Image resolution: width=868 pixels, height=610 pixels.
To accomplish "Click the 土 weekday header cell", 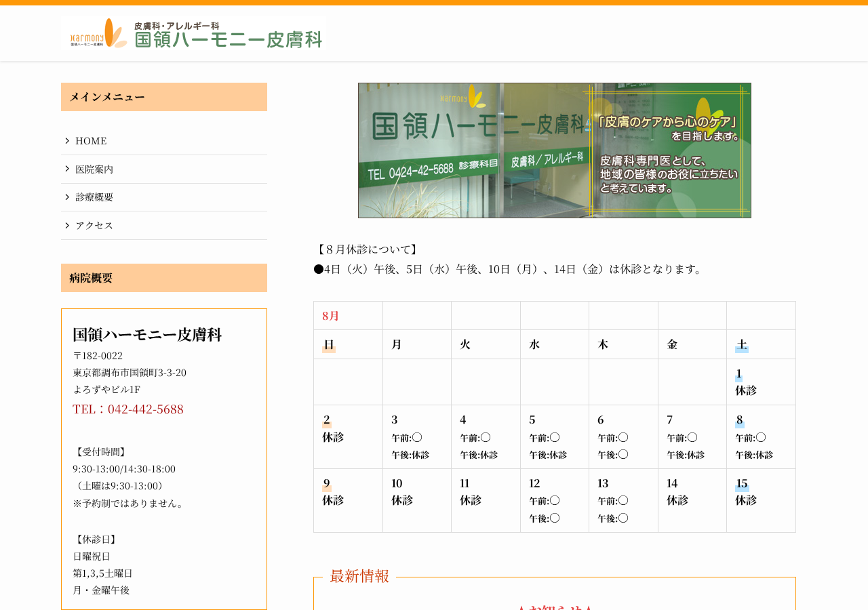I will pyautogui.click(x=761, y=344).
